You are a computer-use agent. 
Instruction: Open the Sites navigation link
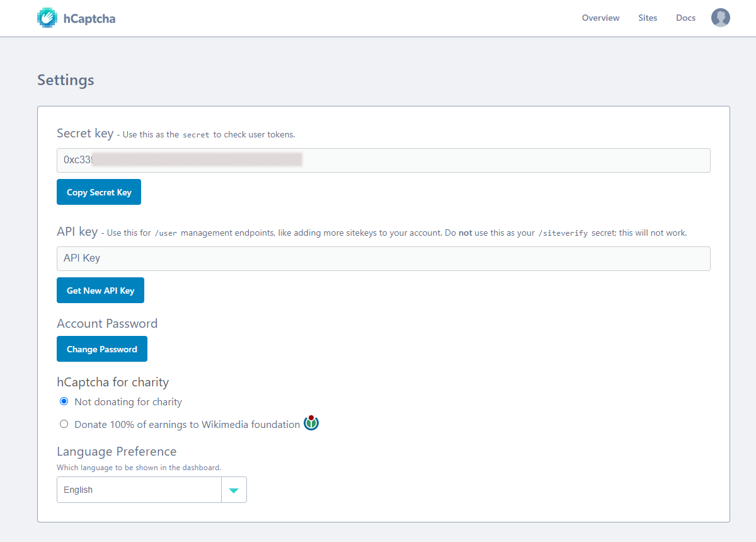pos(647,18)
